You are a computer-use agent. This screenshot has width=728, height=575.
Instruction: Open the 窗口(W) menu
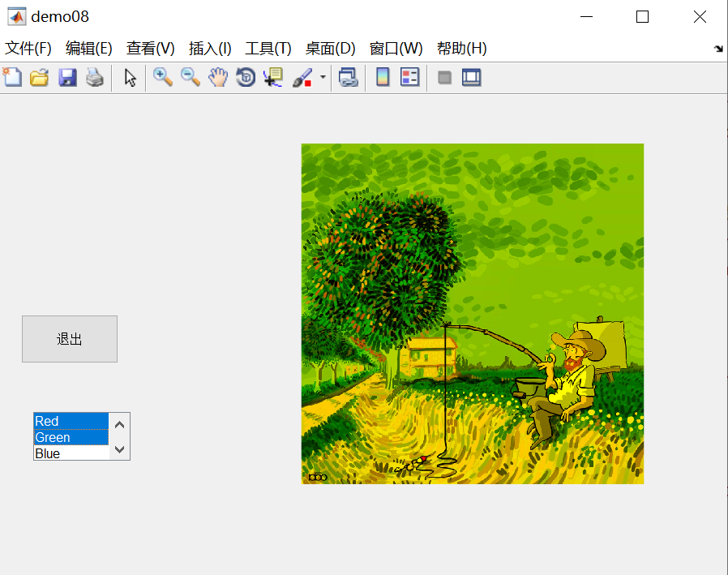click(x=396, y=49)
